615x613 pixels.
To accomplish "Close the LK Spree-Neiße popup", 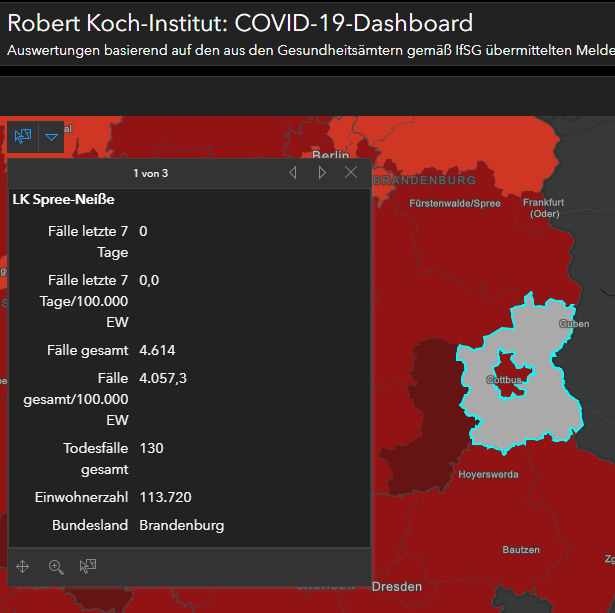I will point(351,173).
